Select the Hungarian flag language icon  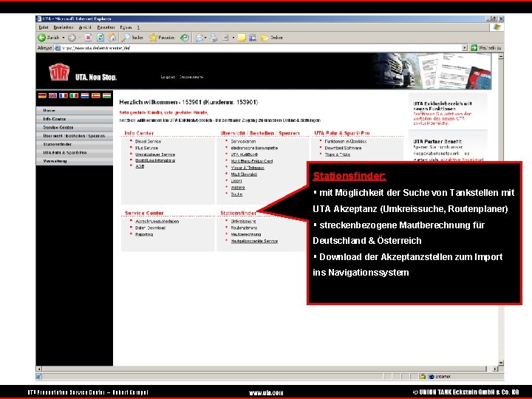point(107,95)
